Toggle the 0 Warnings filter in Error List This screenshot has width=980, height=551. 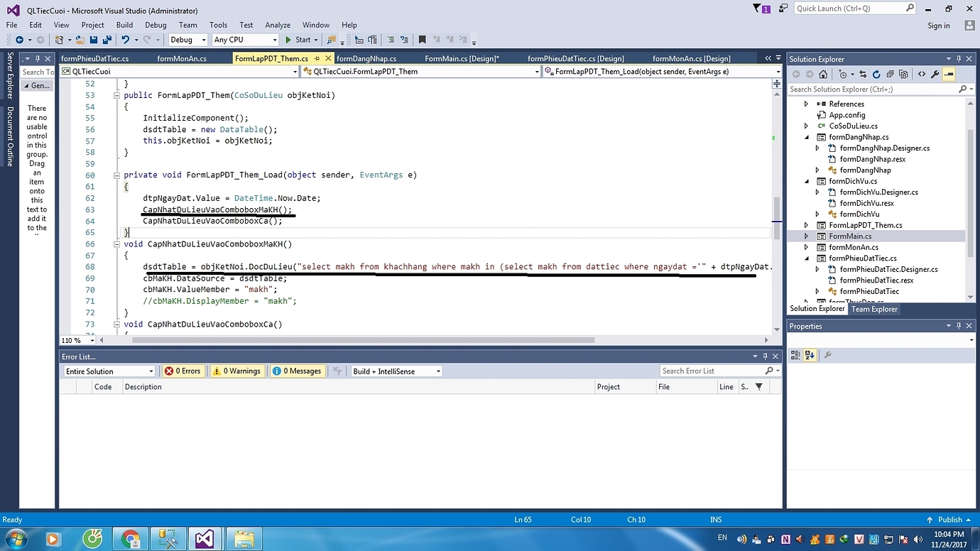tap(236, 370)
